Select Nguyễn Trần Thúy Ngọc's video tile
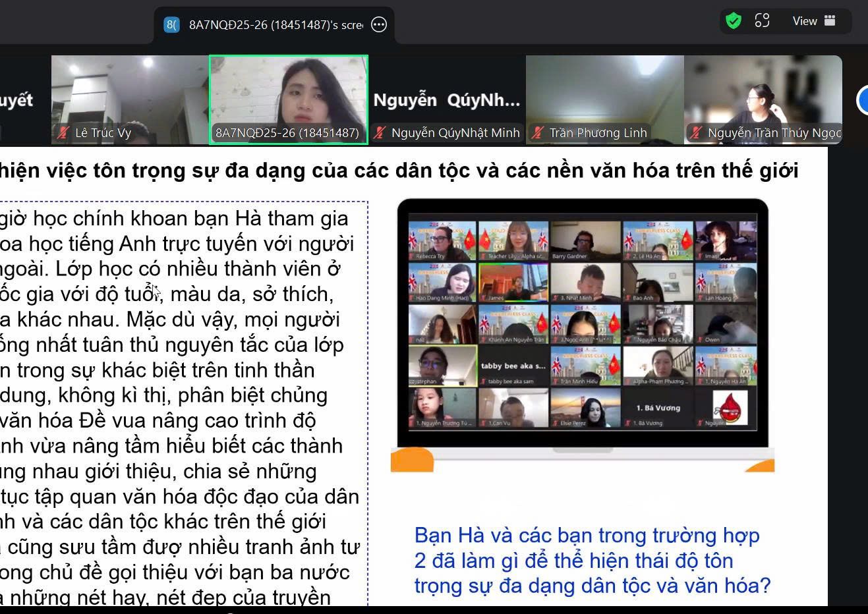 pos(763,92)
